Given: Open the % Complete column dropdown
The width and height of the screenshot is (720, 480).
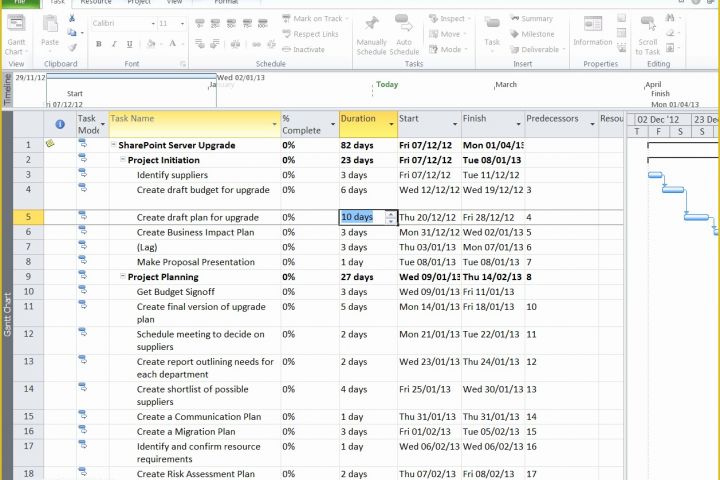Looking at the screenshot, I should pos(333,124).
